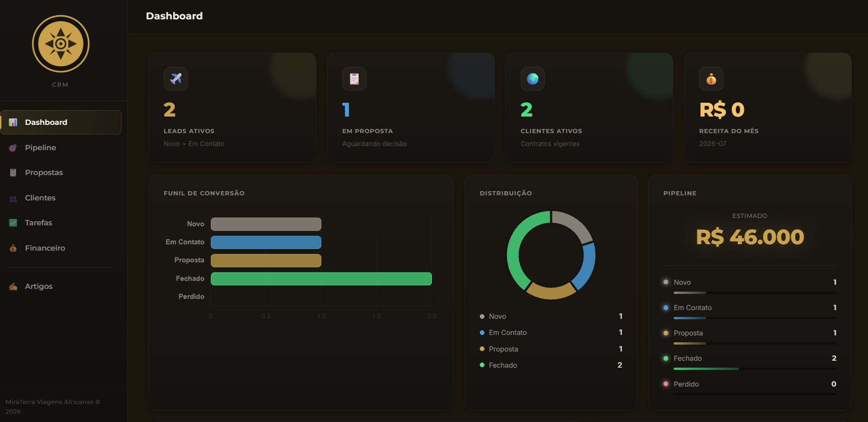This screenshot has height=422, width=868.
Task: Click the R$ 0 revenue value
Action: click(x=722, y=110)
